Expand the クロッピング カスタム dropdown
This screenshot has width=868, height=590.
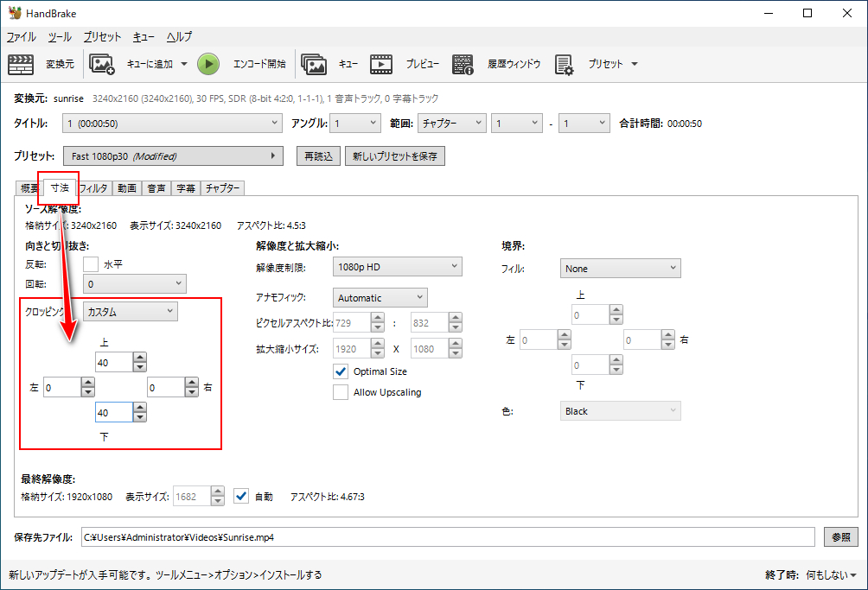click(130, 311)
